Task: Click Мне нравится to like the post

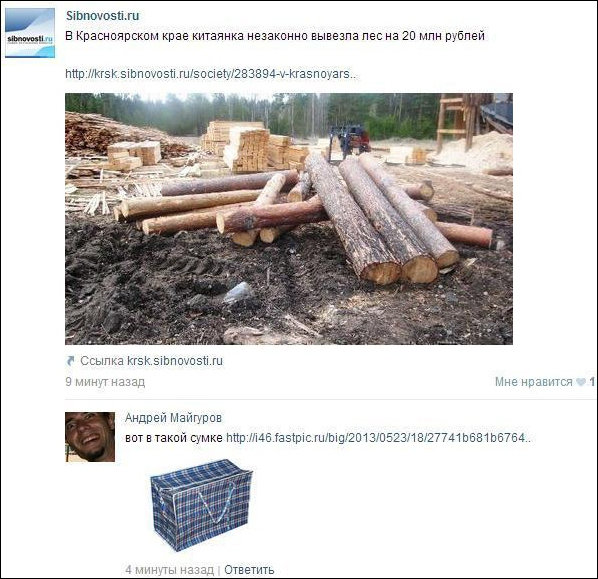Action: [534, 382]
